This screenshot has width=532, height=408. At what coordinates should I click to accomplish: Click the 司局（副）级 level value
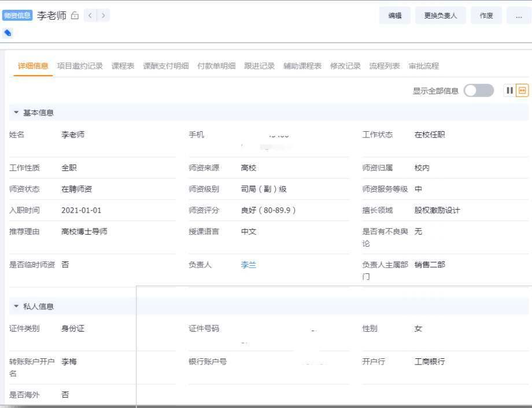(264, 189)
